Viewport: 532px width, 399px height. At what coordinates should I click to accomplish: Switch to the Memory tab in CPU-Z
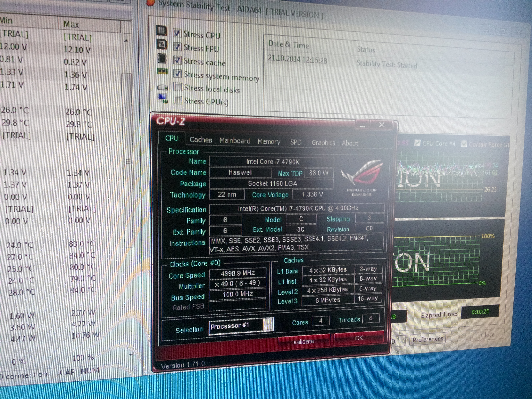(x=269, y=141)
